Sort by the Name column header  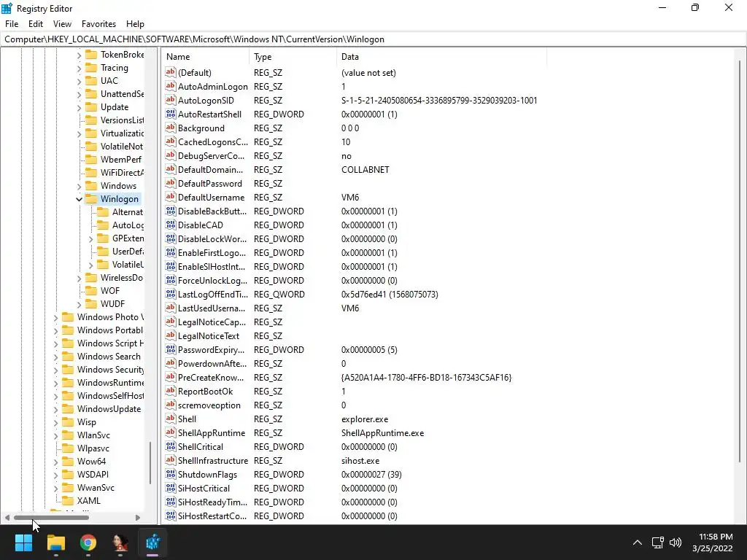click(205, 57)
